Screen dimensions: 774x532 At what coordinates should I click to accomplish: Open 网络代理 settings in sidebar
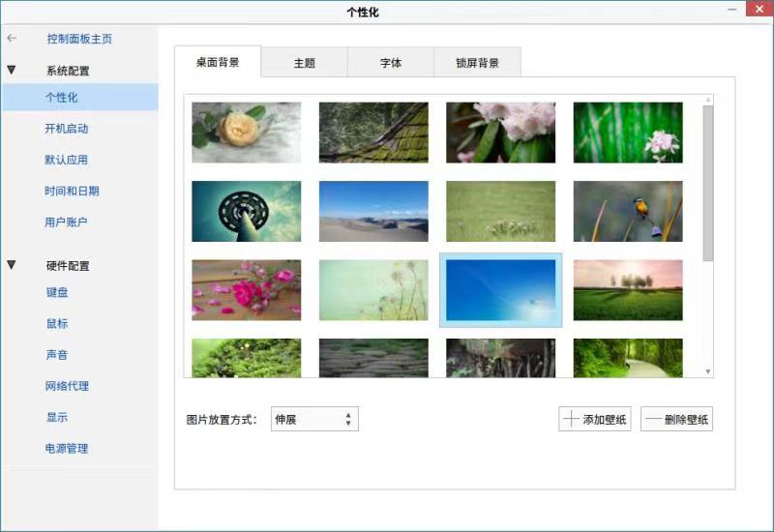pos(66,386)
